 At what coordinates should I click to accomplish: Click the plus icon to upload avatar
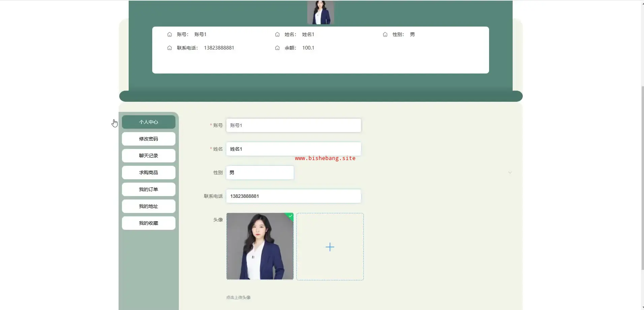tap(330, 247)
